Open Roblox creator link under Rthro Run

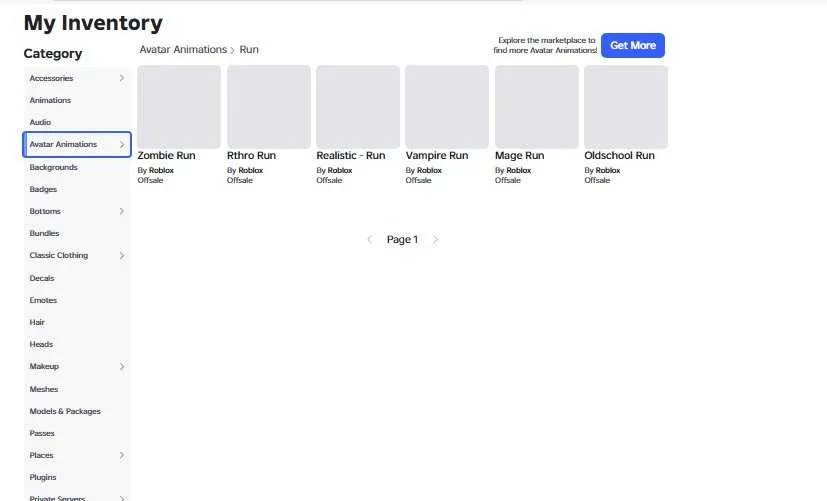(251, 170)
